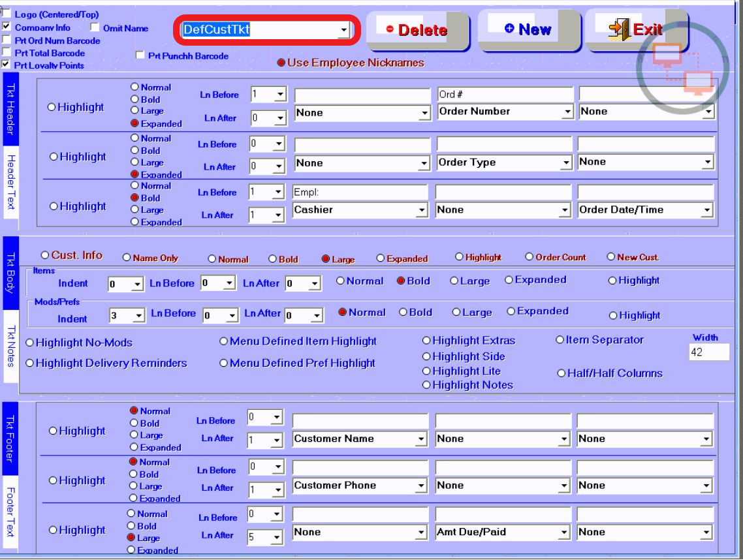Switch to the Tkt Notes tab
Image resolution: width=743 pixels, height=560 pixels.
(x=10, y=347)
